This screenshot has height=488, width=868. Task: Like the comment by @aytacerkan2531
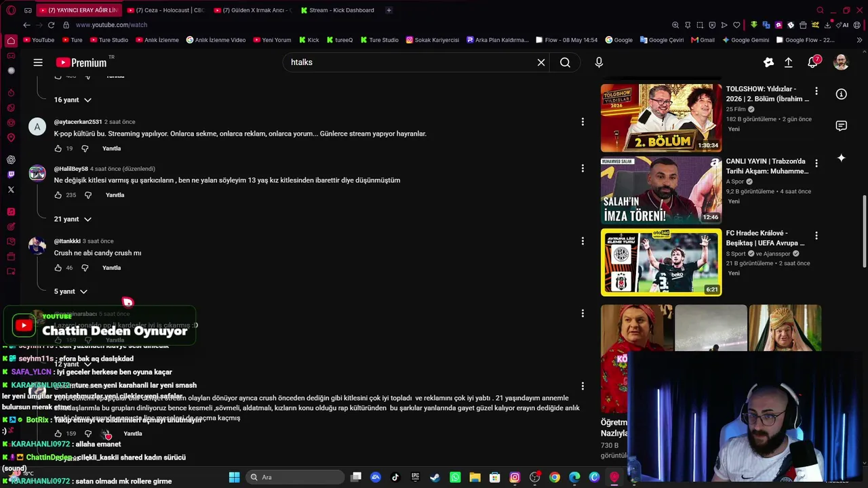58,148
